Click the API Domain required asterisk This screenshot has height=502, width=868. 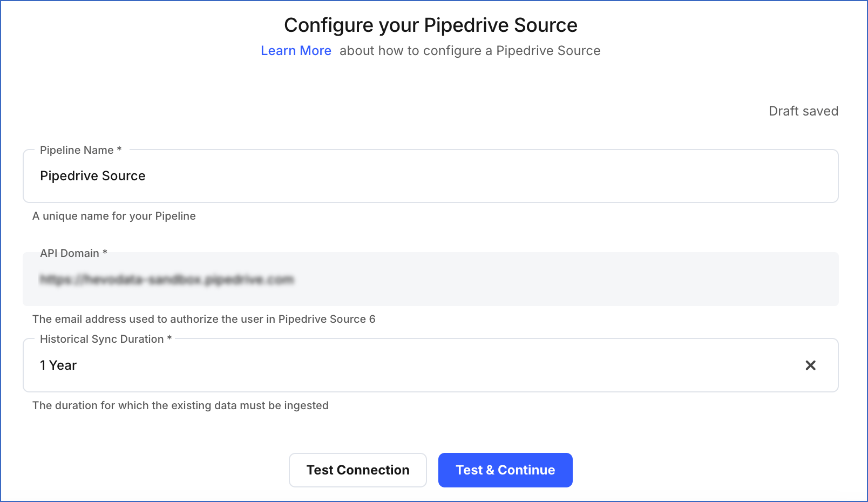104,253
